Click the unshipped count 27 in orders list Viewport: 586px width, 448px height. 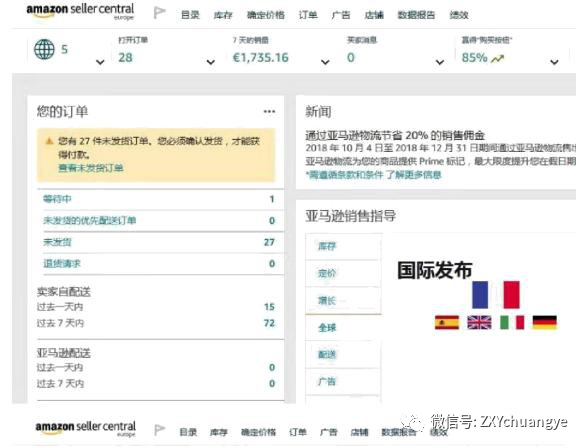269,242
